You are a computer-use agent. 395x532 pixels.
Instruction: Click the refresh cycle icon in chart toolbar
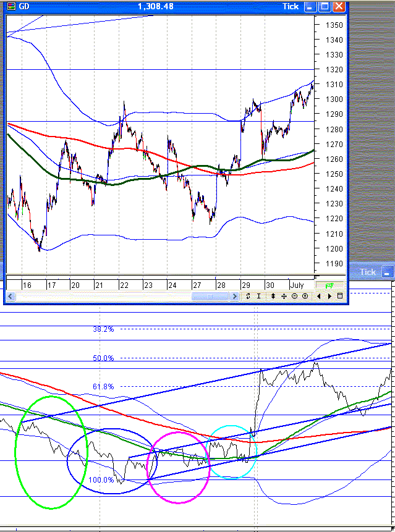pos(248,296)
